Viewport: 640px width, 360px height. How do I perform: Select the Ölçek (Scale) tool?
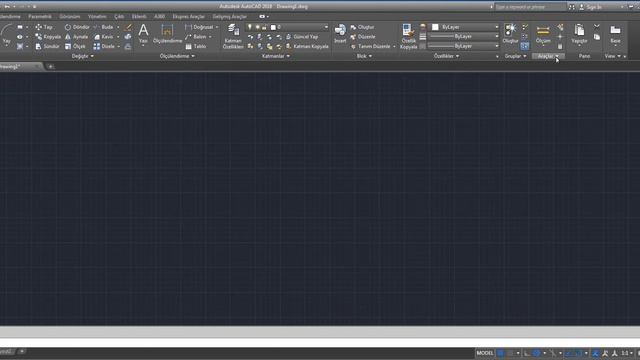point(75,47)
